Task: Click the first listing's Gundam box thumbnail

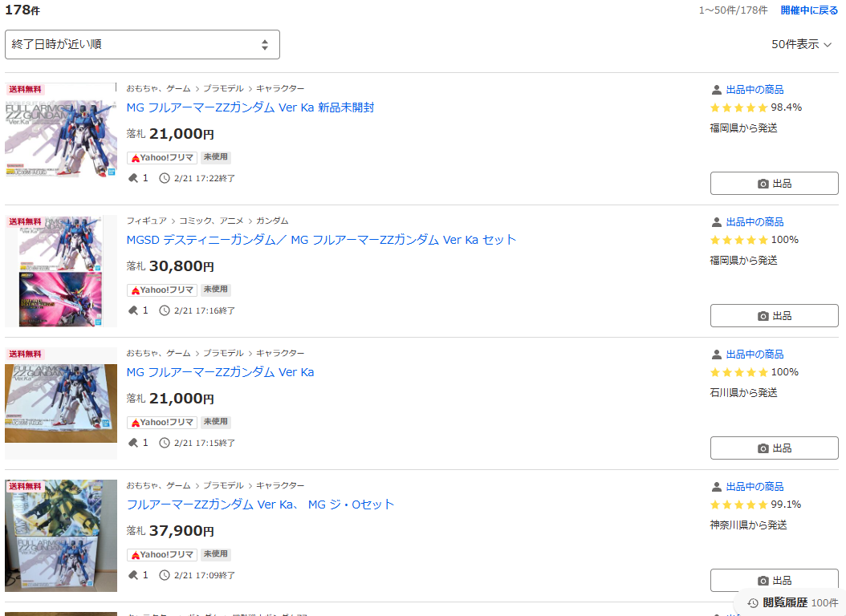Action: tap(61, 130)
